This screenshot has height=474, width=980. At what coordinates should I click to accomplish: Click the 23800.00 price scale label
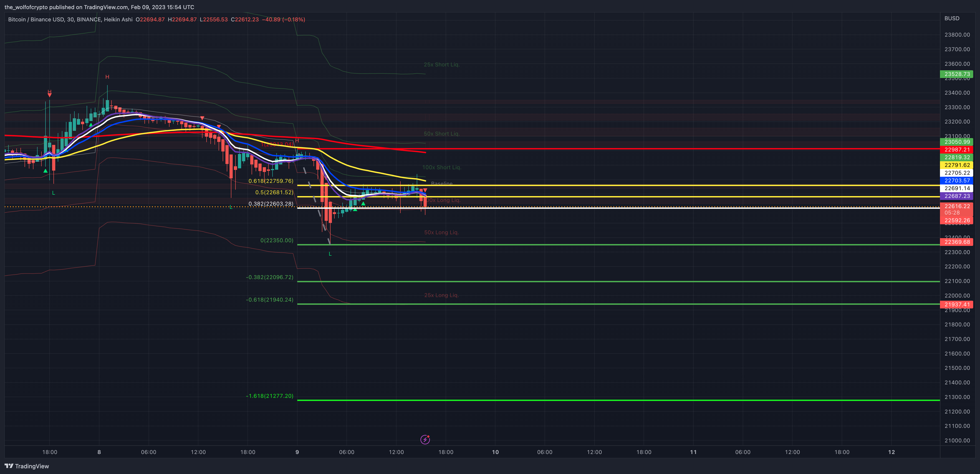click(957, 35)
